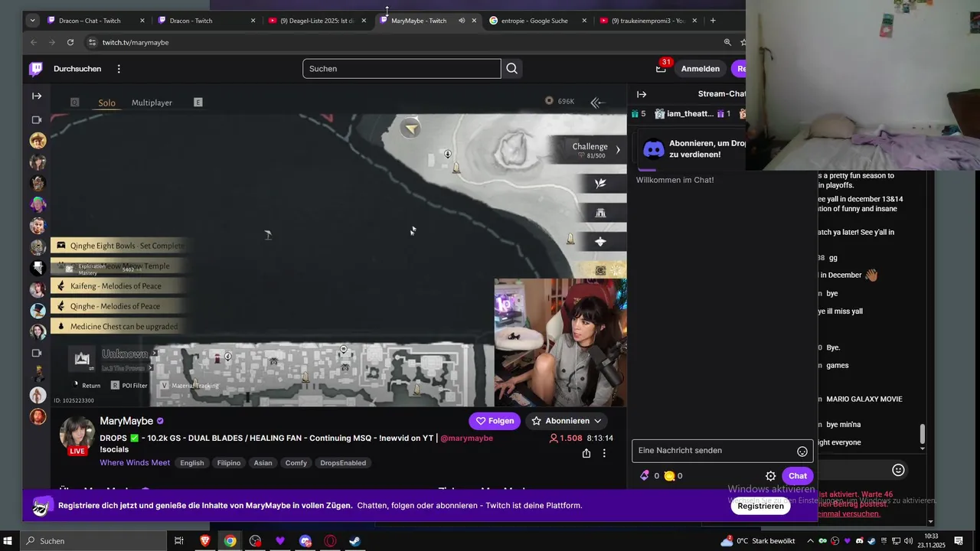Click the channel points coin icon
Screen dimensions: 980x551
tap(669, 476)
